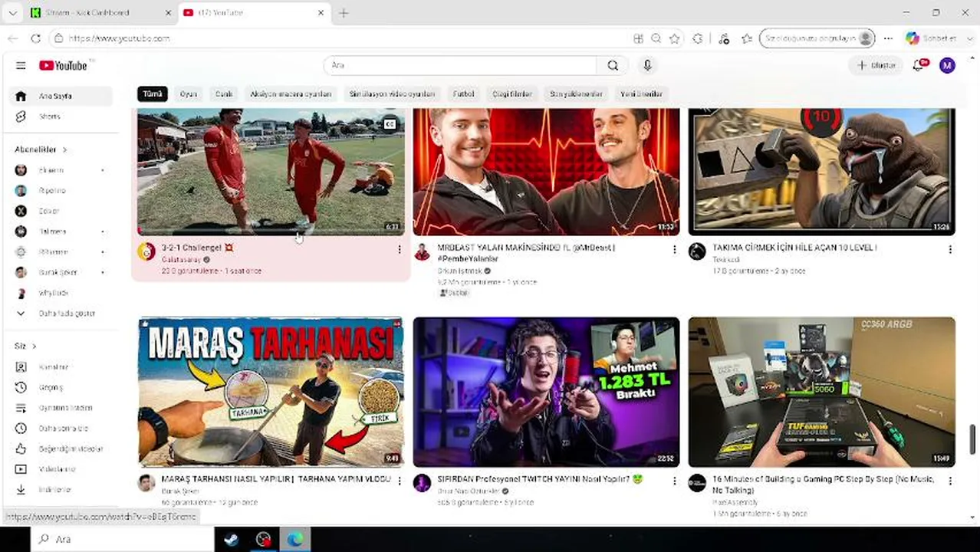Open Shorts from the sidebar
Viewport: 980px width, 552px height.
point(61,117)
